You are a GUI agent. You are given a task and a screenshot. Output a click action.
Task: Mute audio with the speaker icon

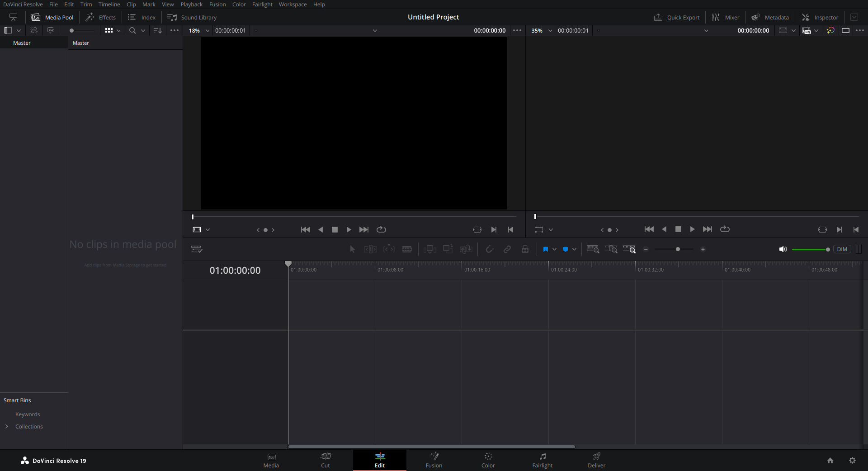pos(783,249)
